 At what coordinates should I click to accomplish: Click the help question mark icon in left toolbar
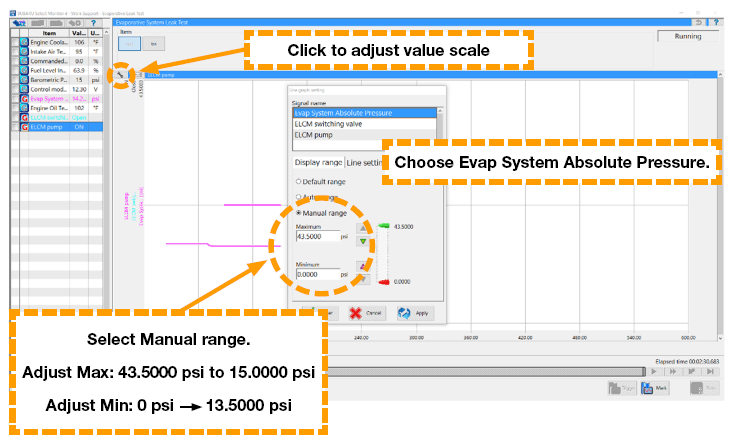point(92,19)
